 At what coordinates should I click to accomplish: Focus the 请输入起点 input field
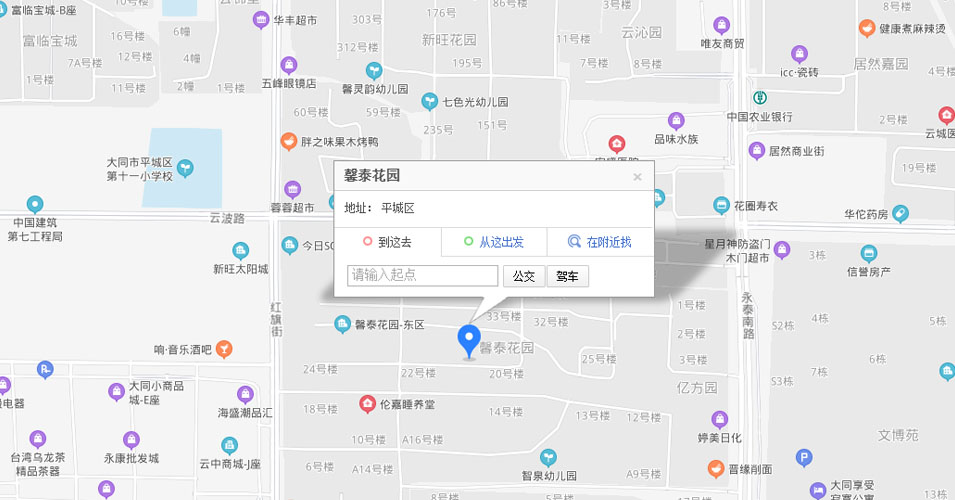[x=422, y=275]
